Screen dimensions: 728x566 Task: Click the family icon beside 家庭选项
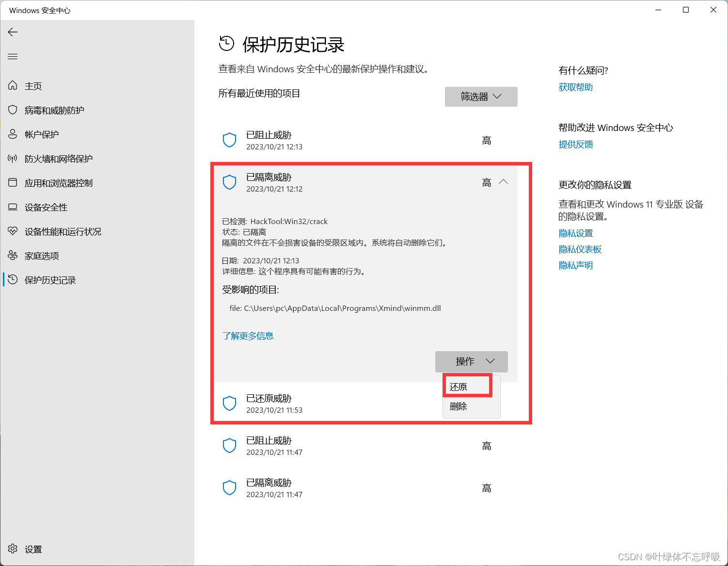(x=13, y=255)
